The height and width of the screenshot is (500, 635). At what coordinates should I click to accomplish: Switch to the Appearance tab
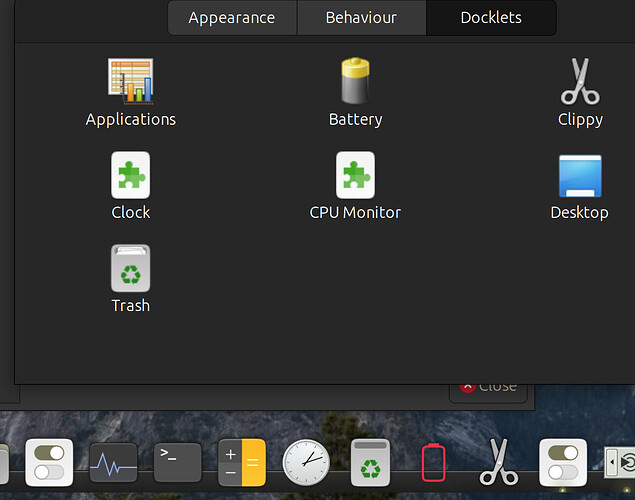point(232,18)
